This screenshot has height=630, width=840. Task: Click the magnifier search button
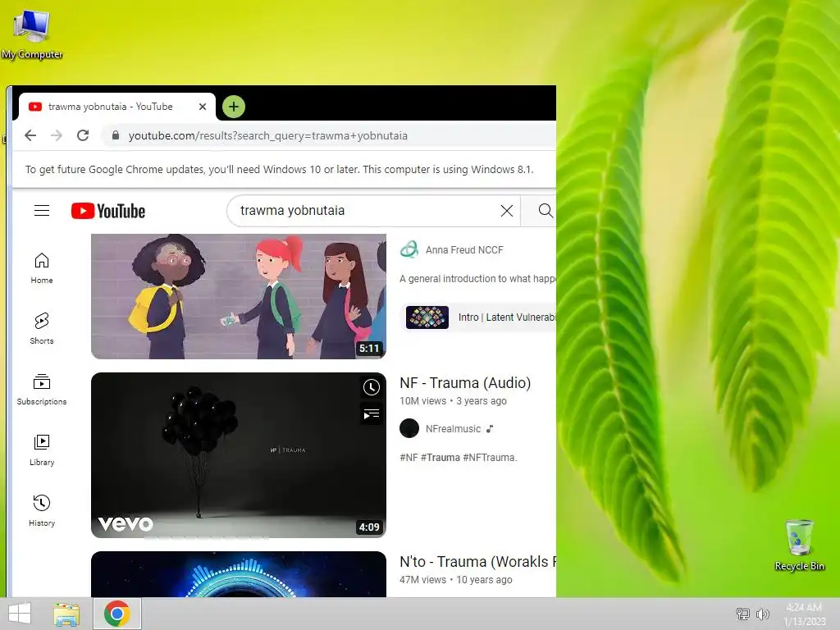click(545, 211)
